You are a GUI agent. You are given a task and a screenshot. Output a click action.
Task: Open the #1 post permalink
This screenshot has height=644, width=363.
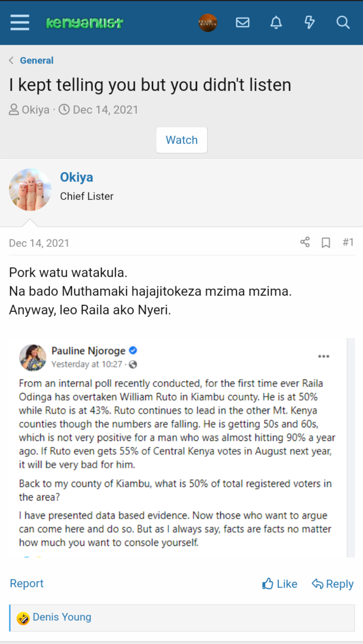point(348,242)
